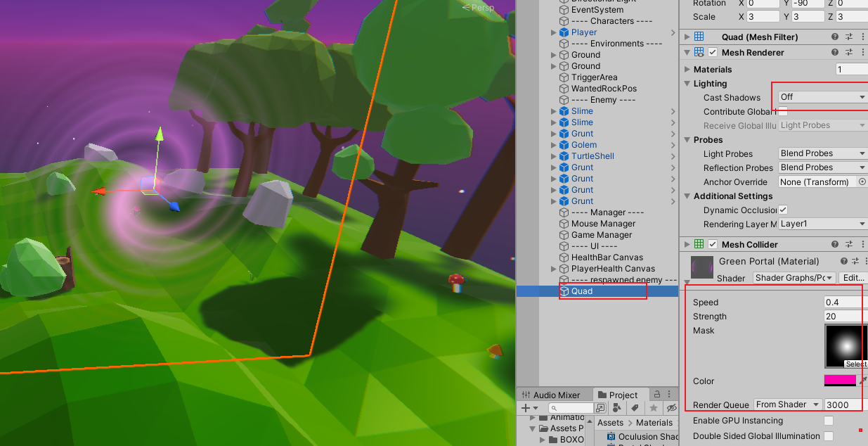
Task: Pick color with the eyedropper icon
Action: 863,381
